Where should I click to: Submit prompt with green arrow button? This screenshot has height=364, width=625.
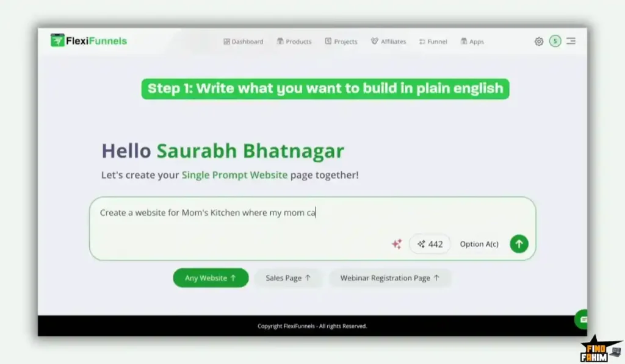[519, 244]
